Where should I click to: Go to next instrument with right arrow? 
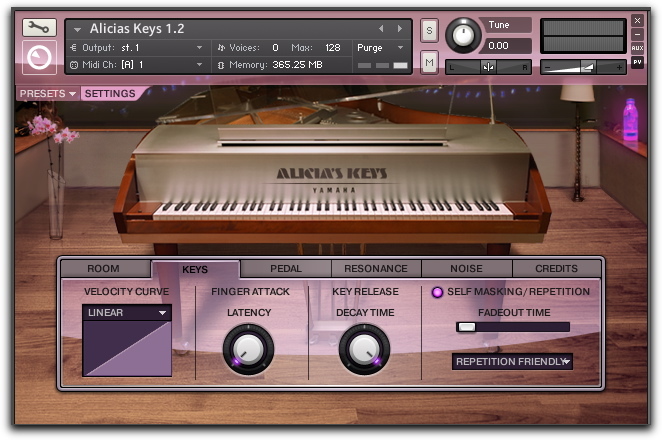pyautogui.click(x=399, y=29)
